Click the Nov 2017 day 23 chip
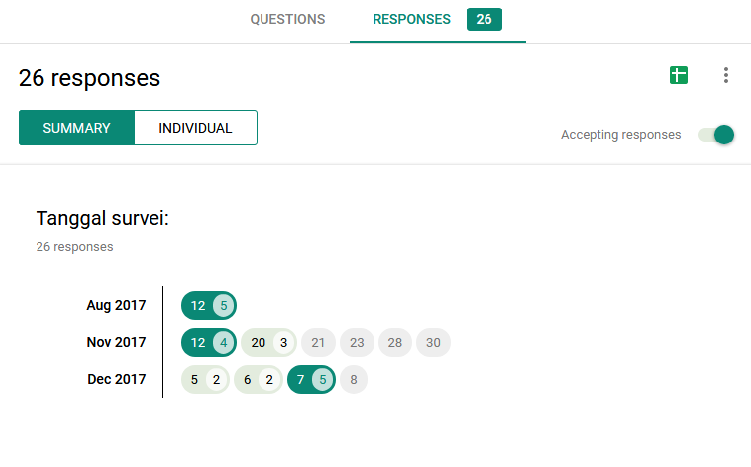This screenshot has height=467, width=751. coord(357,343)
